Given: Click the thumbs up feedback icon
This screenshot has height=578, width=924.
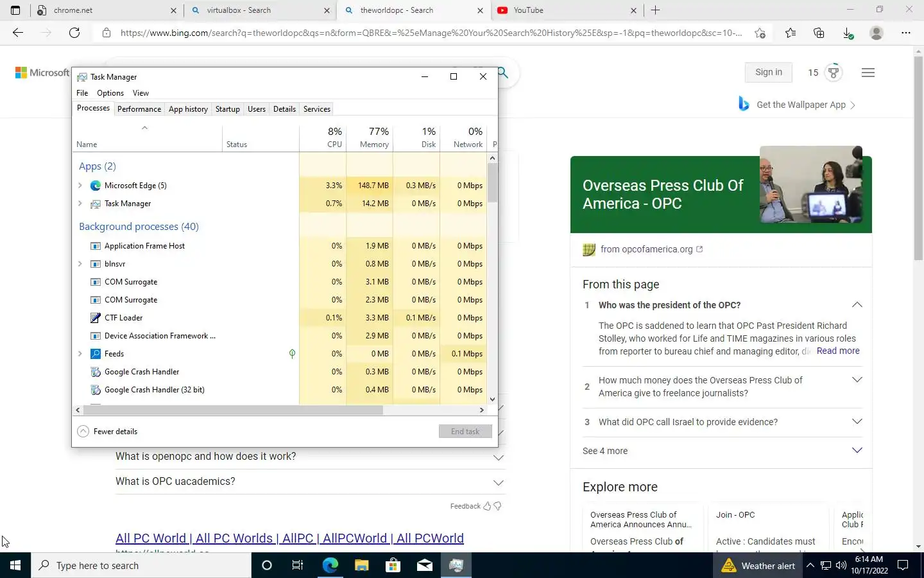Looking at the screenshot, I should pyautogui.click(x=487, y=506).
